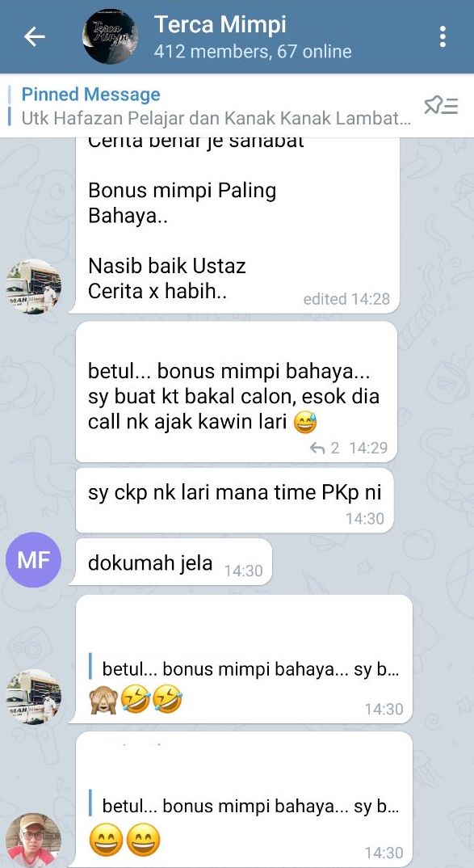Open the Terca Mimpi group avatar
The width and height of the screenshot is (474, 868).
pyautogui.click(x=110, y=36)
